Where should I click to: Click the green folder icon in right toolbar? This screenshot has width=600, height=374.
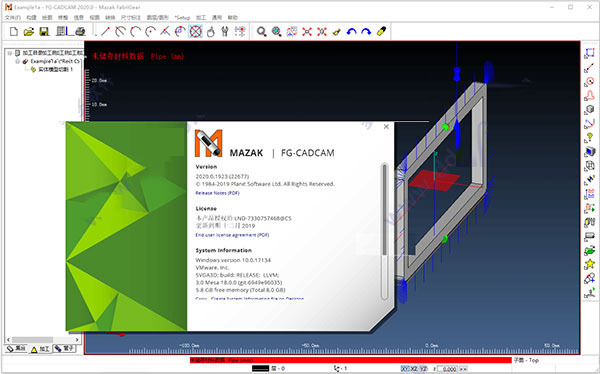point(589,250)
